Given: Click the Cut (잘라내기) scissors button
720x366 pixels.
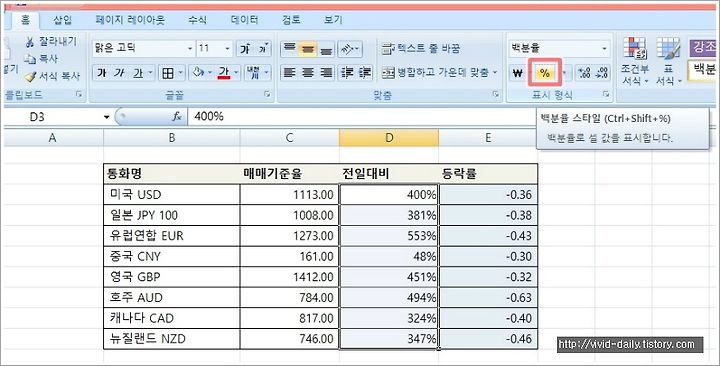Looking at the screenshot, I should pyautogui.click(x=51, y=42).
